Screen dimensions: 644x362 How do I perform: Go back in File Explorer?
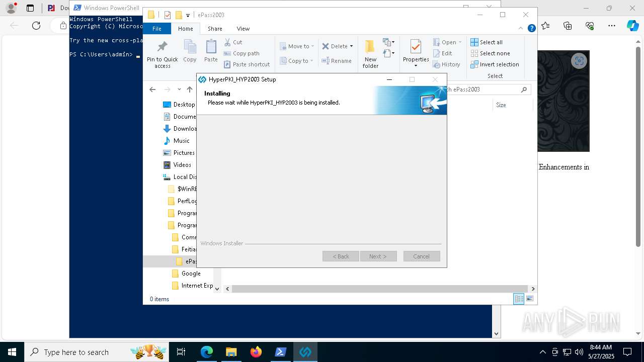tap(152, 89)
